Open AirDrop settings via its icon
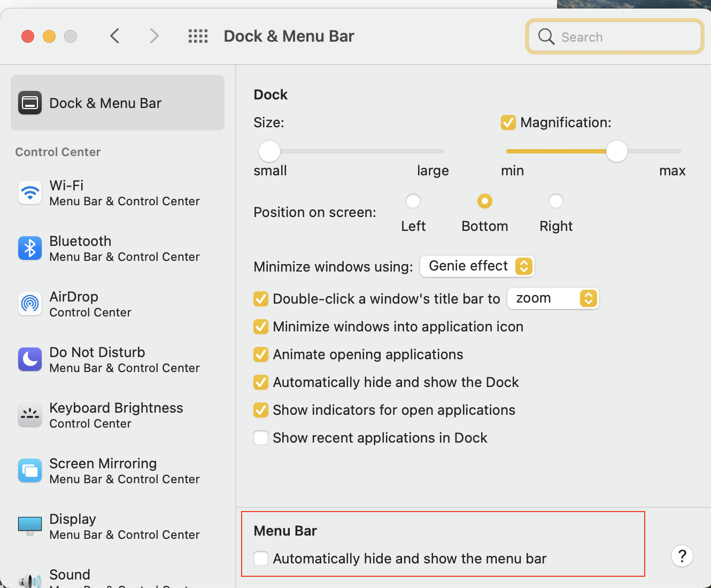 pyautogui.click(x=30, y=304)
